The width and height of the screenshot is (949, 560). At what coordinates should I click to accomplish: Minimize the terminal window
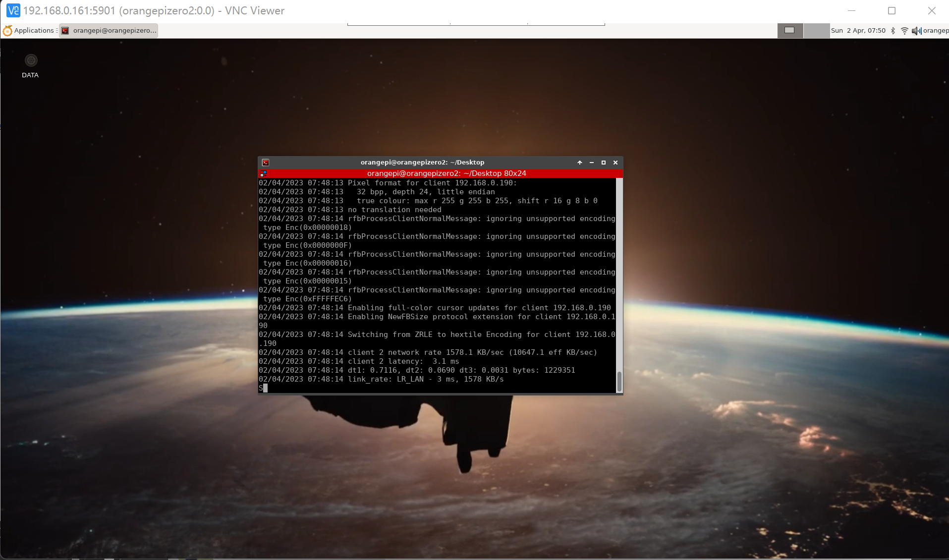[x=592, y=163]
